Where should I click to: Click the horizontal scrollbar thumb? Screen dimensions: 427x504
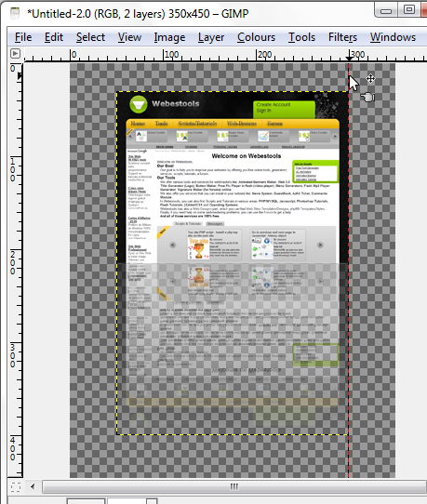(x=234, y=486)
